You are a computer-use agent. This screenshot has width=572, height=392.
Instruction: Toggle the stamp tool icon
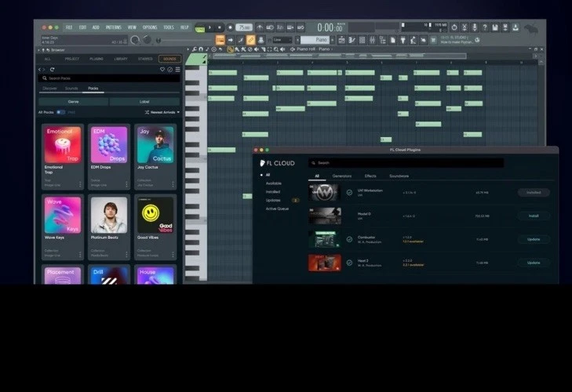(260, 40)
